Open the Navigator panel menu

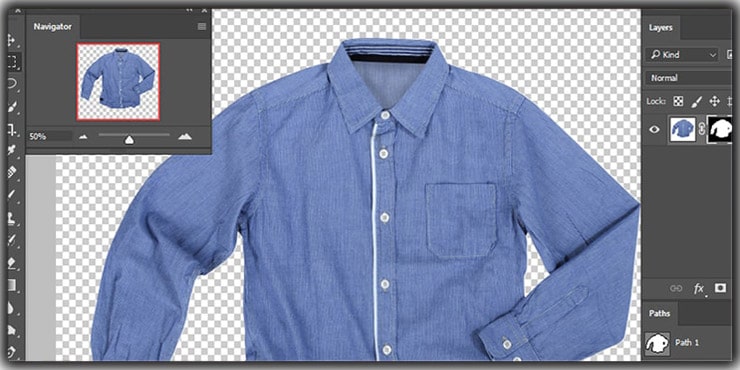(202, 26)
